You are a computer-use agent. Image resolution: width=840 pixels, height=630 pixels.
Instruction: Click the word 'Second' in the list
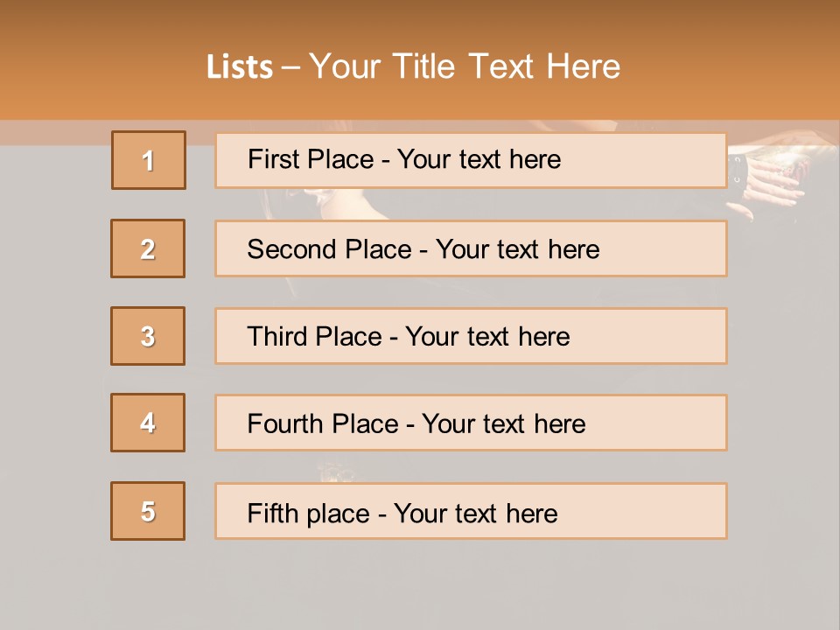(292, 249)
